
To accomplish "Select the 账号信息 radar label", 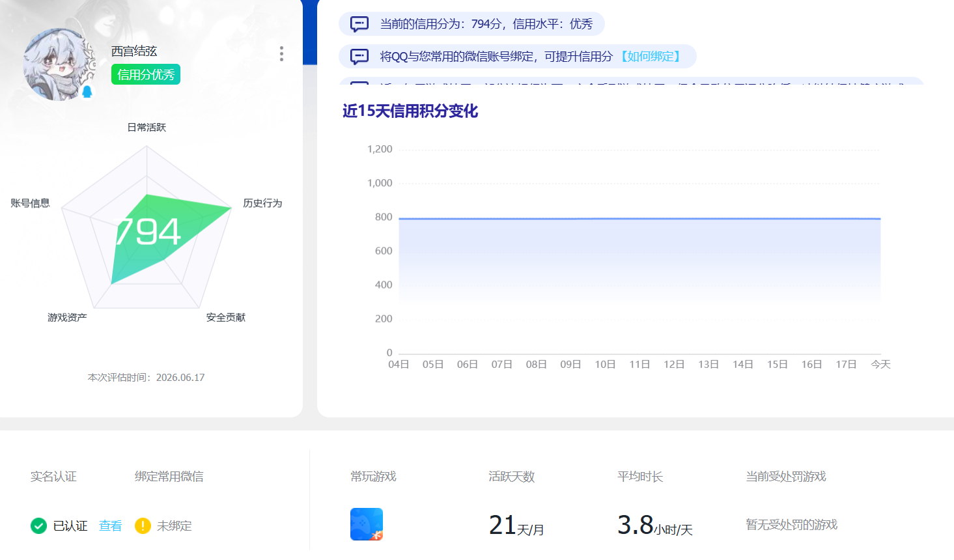I will [30, 203].
